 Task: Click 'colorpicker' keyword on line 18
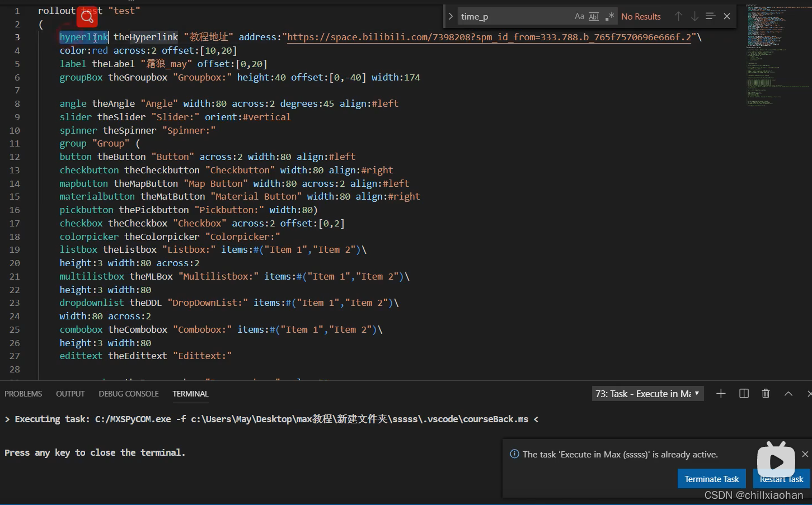[x=89, y=237]
